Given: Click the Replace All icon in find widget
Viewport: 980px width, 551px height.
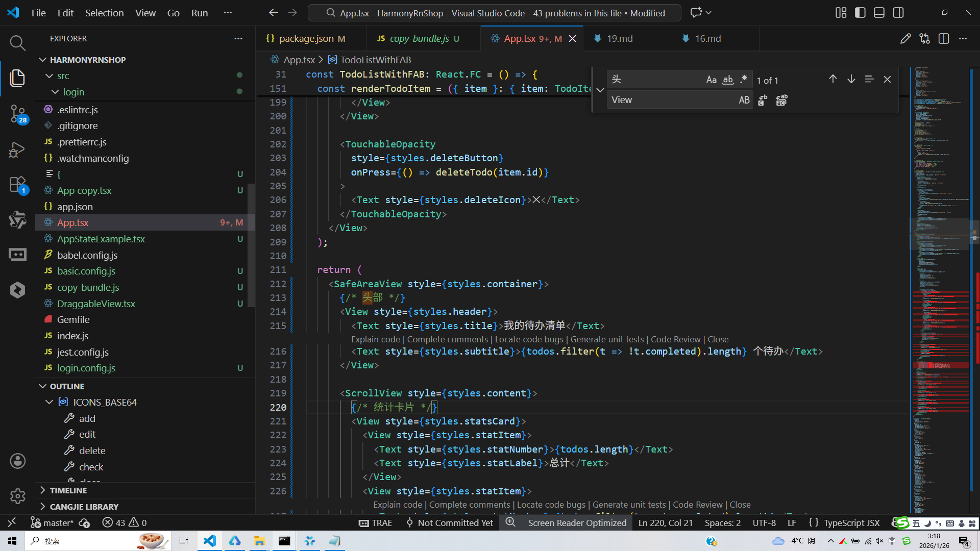Looking at the screenshot, I should pyautogui.click(x=781, y=100).
